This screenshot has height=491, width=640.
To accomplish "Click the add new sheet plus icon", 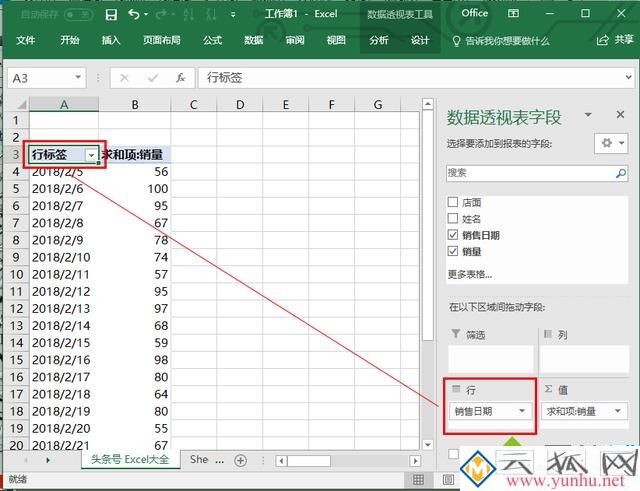I will tap(240, 460).
